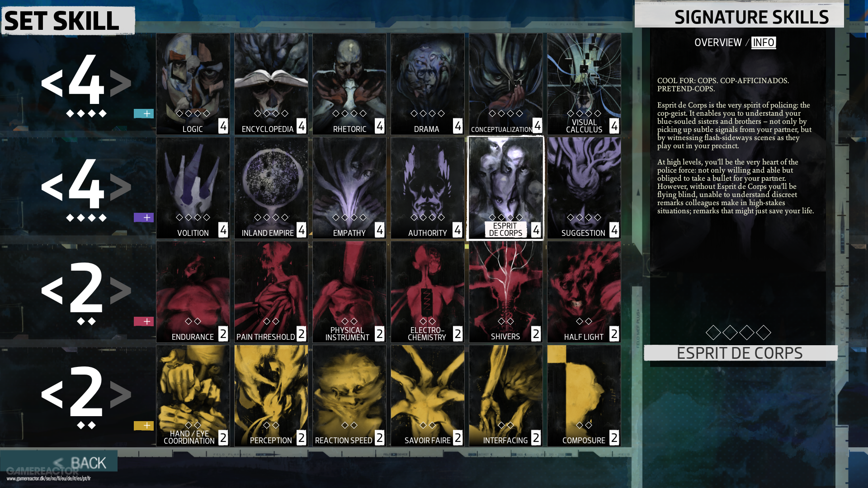Screen dimensions: 868x488
Task: Decrease Intellect attribute with left arrow
Action: click(52, 83)
